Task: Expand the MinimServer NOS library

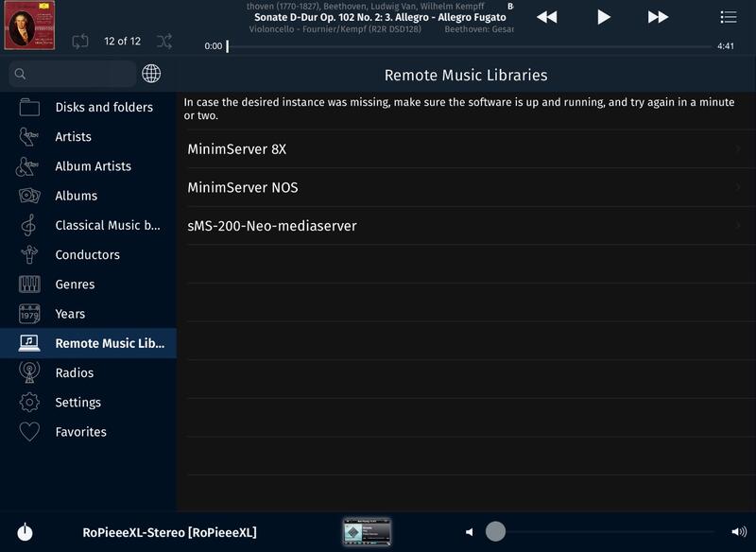Action: point(463,187)
